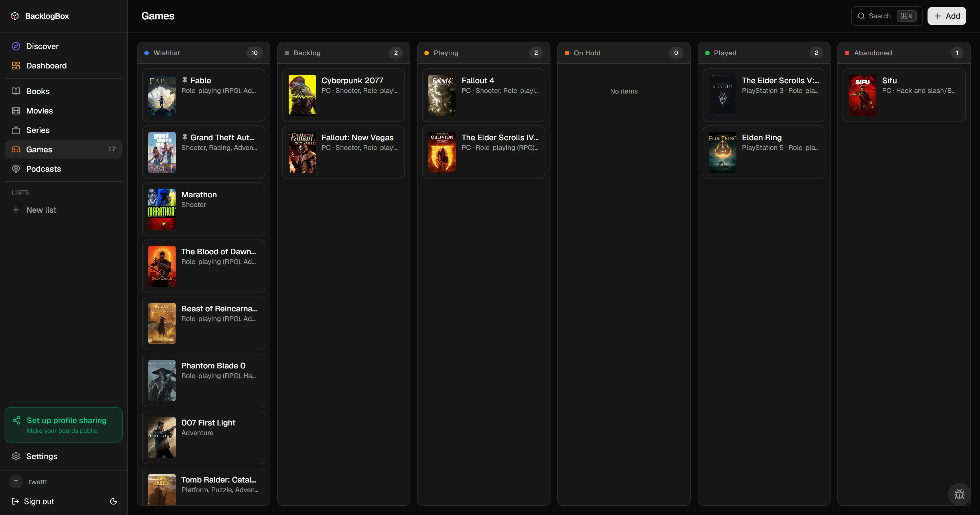Click the Cyberpunk 2077 cover thumbnail
Image resolution: width=980 pixels, height=515 pixels.
(x=302, y=95)
